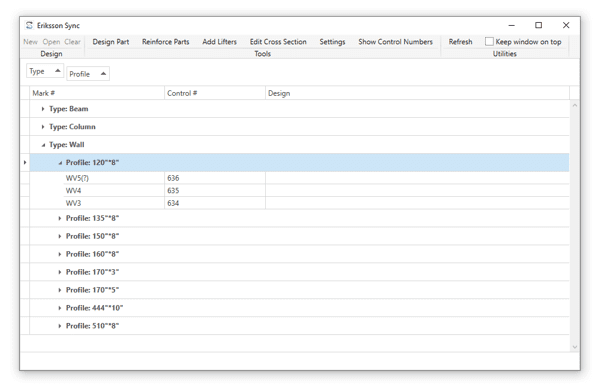601x390 pixels.
Task: Click control number 636 cell
Action: pos(215,178)
